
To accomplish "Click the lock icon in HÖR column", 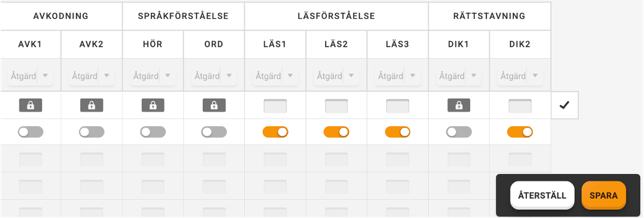I will [x=153, y=105].
